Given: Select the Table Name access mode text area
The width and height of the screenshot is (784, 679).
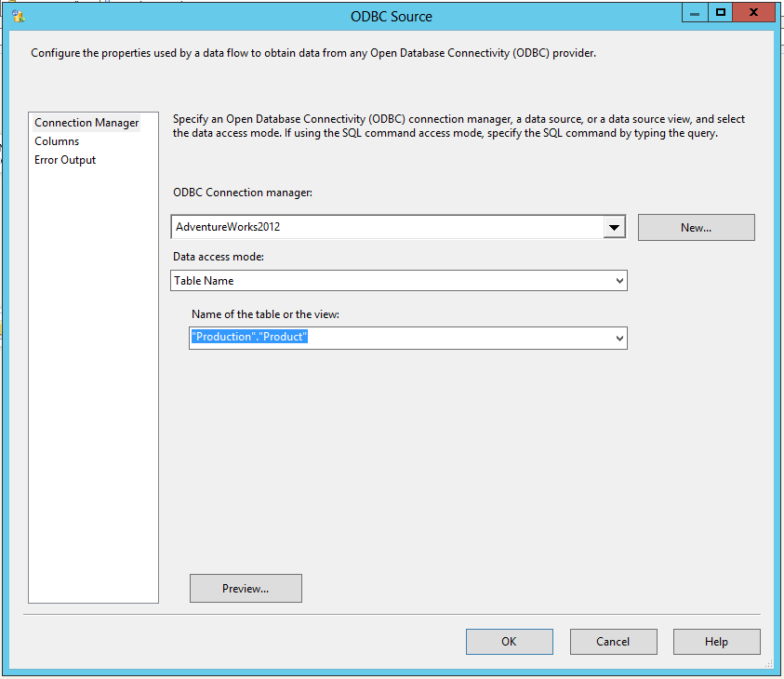Looking at the screenshot, I should pos(372,280).
